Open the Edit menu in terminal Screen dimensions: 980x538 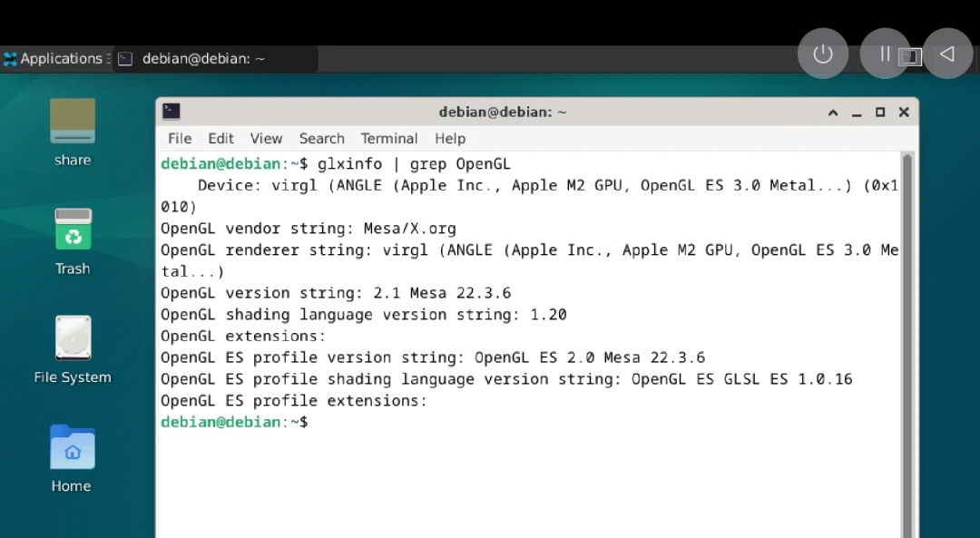pyautogui.click(x=220, y=139)
